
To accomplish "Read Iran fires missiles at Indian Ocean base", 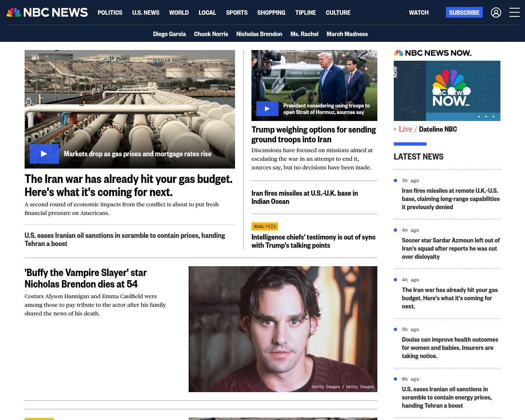I will (304, 197).
